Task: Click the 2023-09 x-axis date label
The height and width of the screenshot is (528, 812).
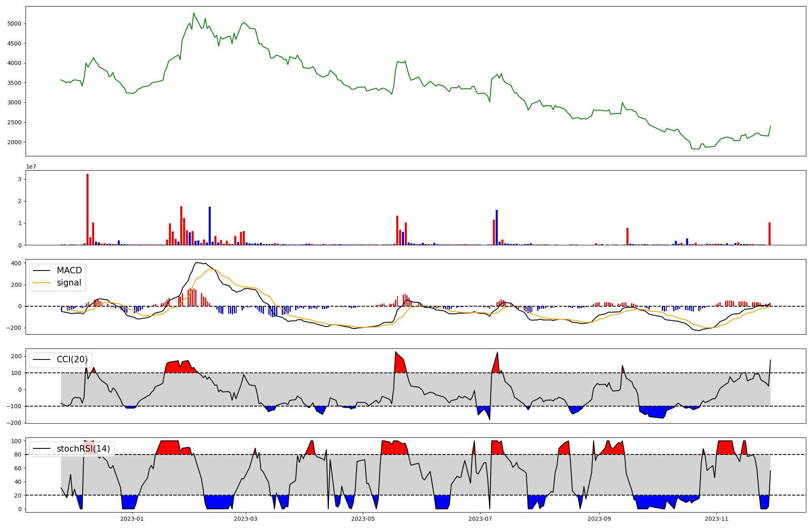Action: (599, 519)
